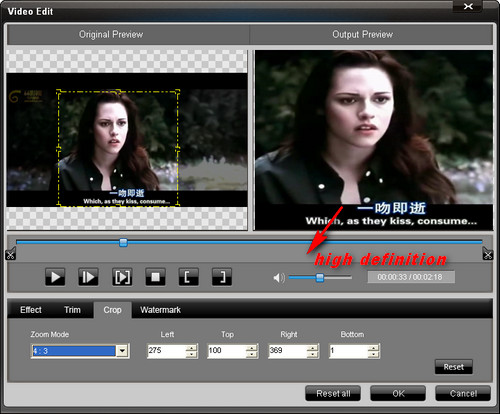Switch to the Effect tab
Screen dimensions: 500x414
[x=31, y=310]
